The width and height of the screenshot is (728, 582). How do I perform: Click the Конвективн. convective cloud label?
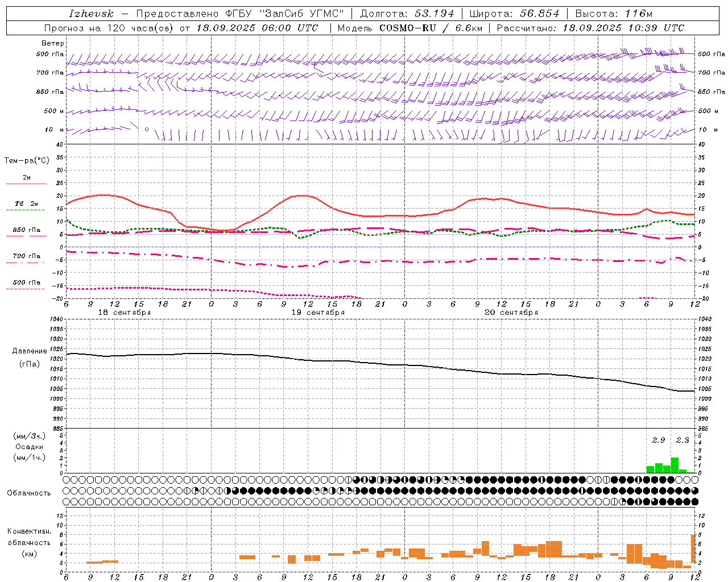pos(29,531)
